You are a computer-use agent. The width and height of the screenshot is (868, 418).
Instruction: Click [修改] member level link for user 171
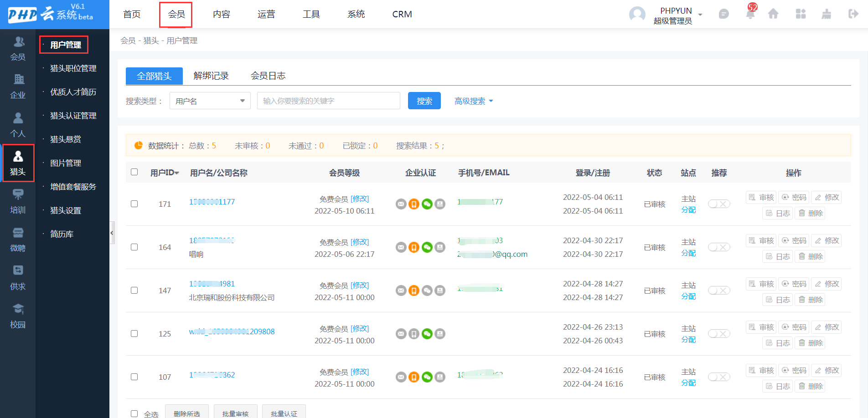tap(360, 199)
